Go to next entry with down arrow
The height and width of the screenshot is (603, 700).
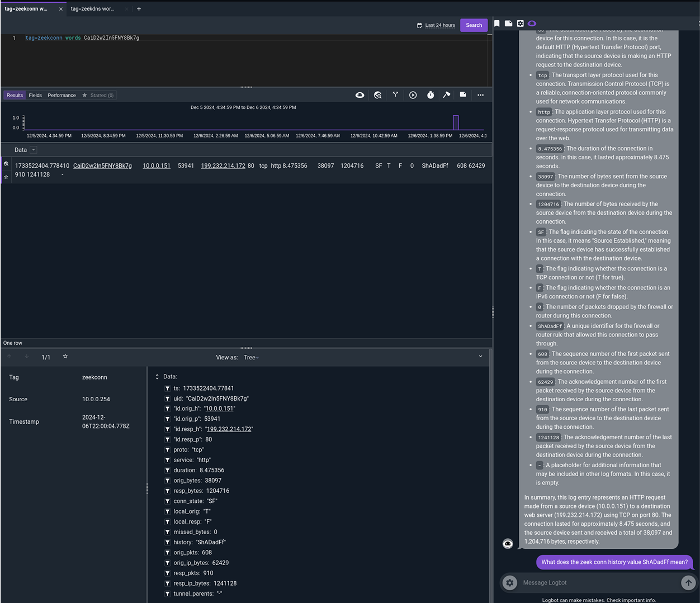tap(26, 357)
